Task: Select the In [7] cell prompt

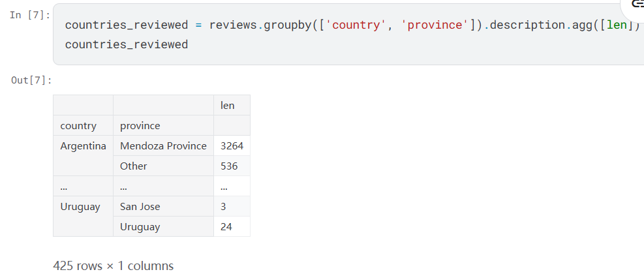Action: [x=30, y=14]
